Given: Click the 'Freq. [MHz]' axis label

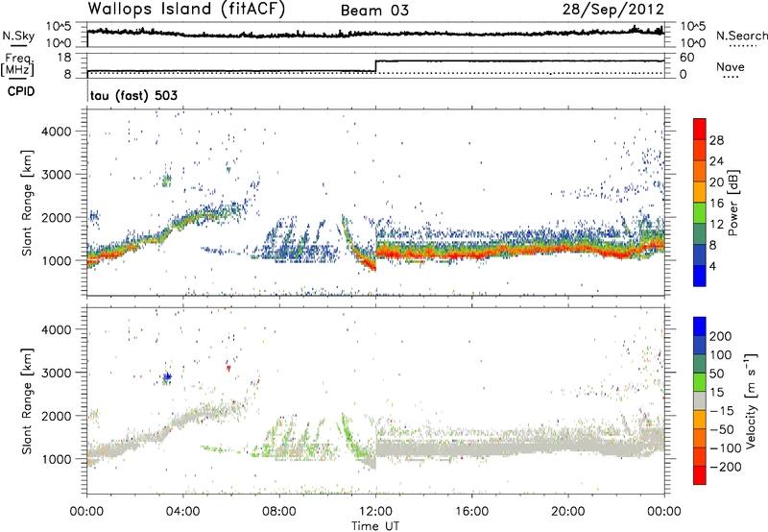Looking at the screenshot, I should (17, 65).
